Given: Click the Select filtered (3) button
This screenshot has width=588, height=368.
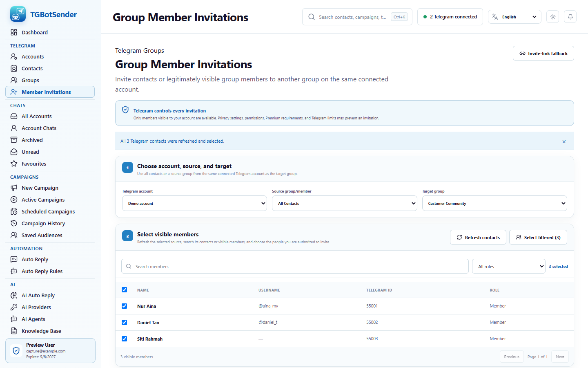Looking at the screenshot, I should [538, 237].
